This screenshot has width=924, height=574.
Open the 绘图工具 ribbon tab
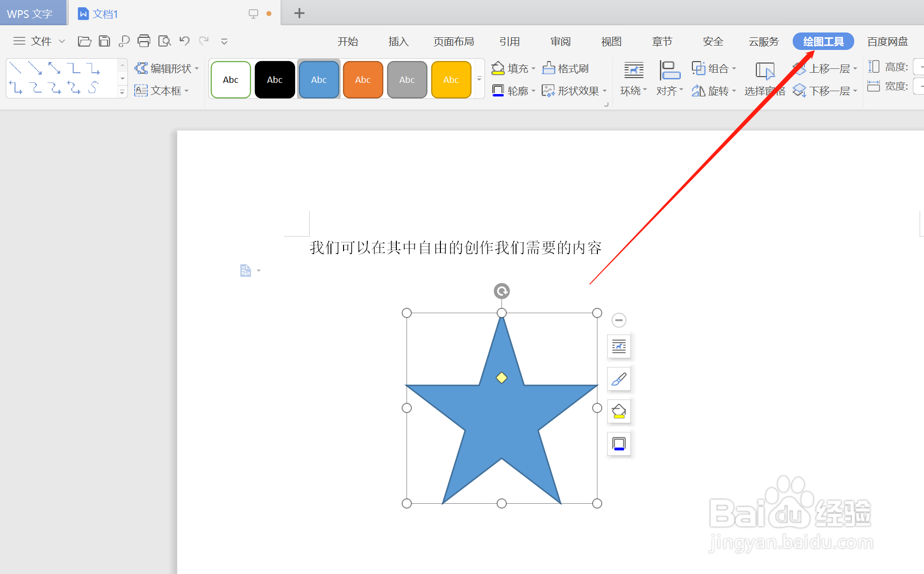coord(822,41)
